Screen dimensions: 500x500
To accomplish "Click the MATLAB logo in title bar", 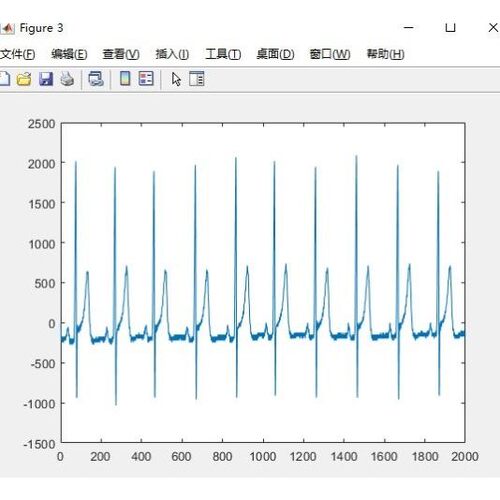I will pos(8,28).
